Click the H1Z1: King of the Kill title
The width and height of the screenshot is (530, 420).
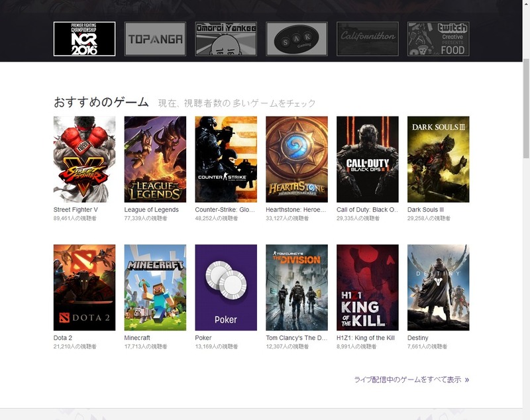(366, 338)
